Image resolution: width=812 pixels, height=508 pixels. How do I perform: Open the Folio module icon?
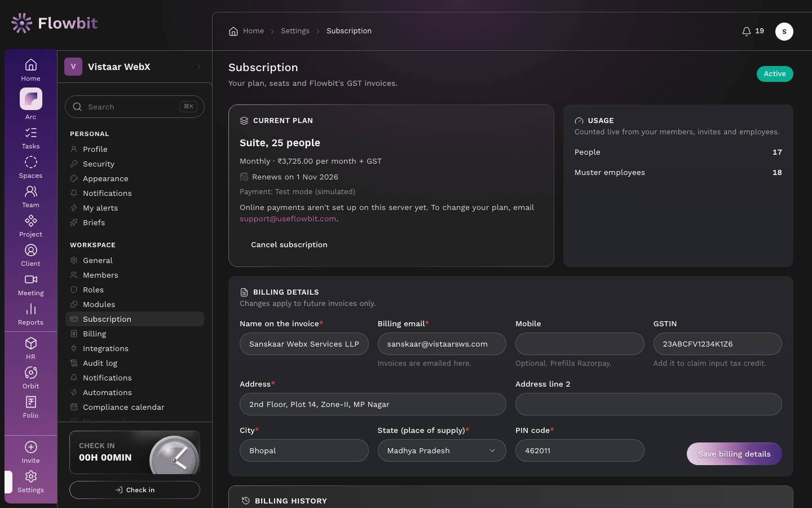point(31,402)
